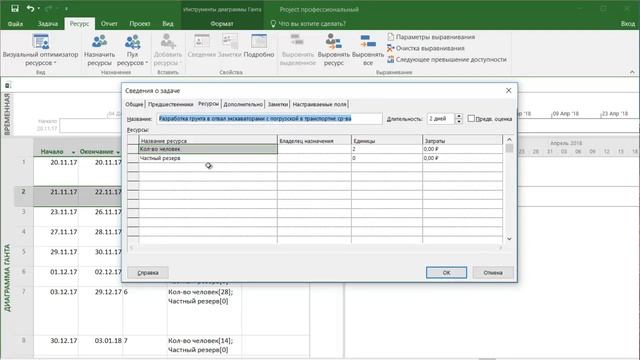This screenshot has width=640, height=360.
Task: Open Настраиваемые поля tab in dialog
Action: coord(319,104)
